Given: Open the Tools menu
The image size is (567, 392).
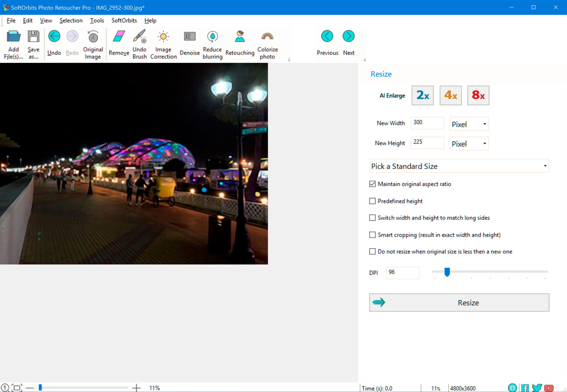Looking at the screenshot, I should click(x=97, y=20).
